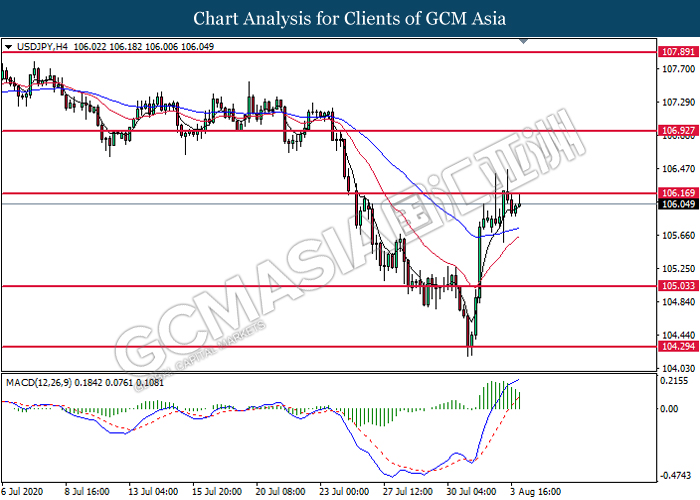Click the 30 Jul 04:00 time label
Image resolution: width=700 pixels, height=500 pixels.
coord(472,492)
